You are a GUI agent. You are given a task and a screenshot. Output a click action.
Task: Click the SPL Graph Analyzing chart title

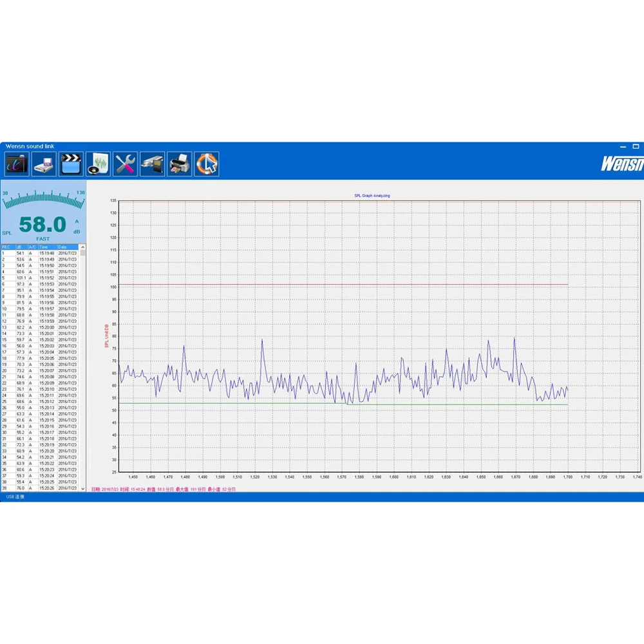[372, 196]
